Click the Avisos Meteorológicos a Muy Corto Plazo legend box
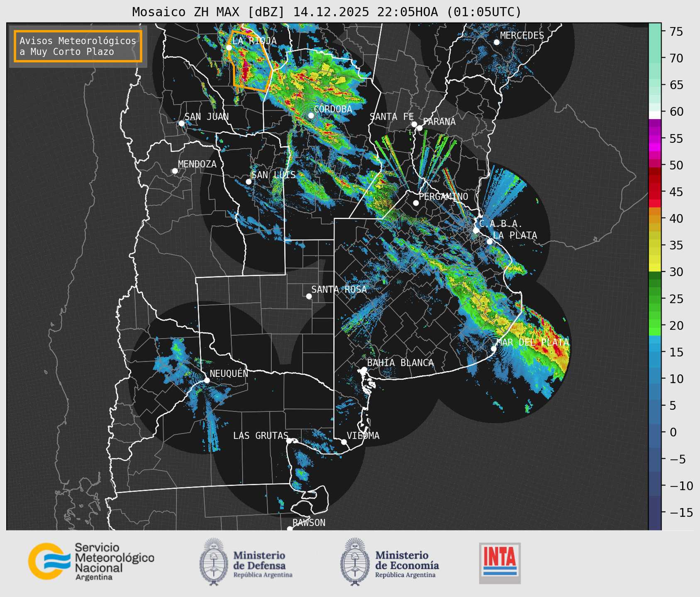 click(x=78, y=46)
